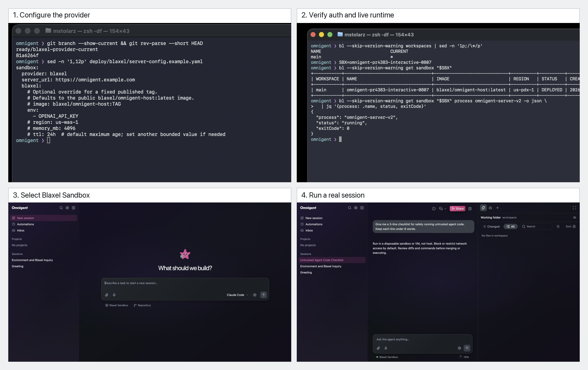Expand the Claude Code agent dropdown

click(237, 295)
